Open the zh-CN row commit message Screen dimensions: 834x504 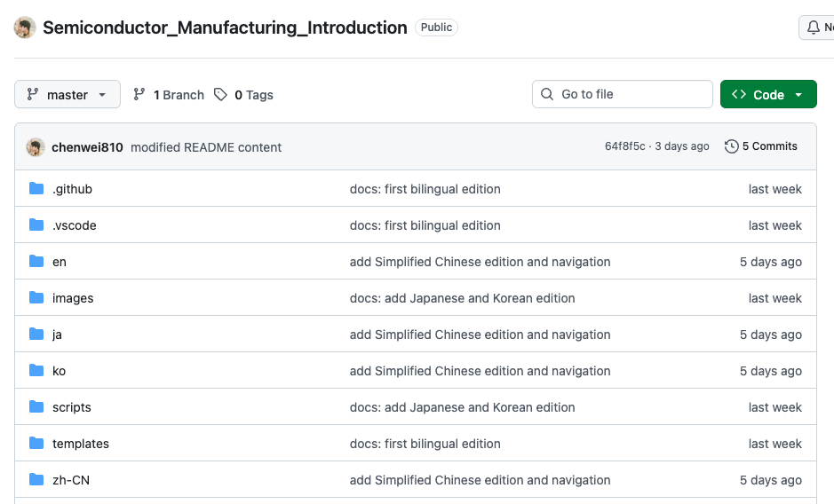(x=480, y=480)
